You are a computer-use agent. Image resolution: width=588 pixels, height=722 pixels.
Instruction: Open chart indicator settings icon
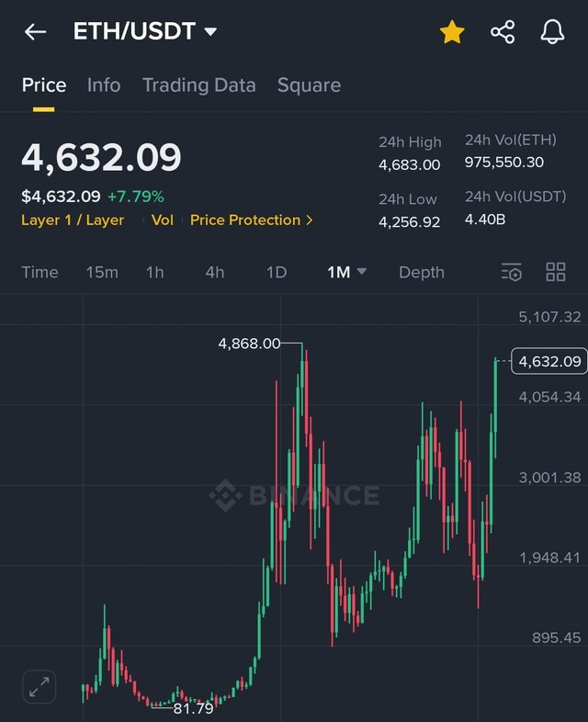(x=511, y=272)
